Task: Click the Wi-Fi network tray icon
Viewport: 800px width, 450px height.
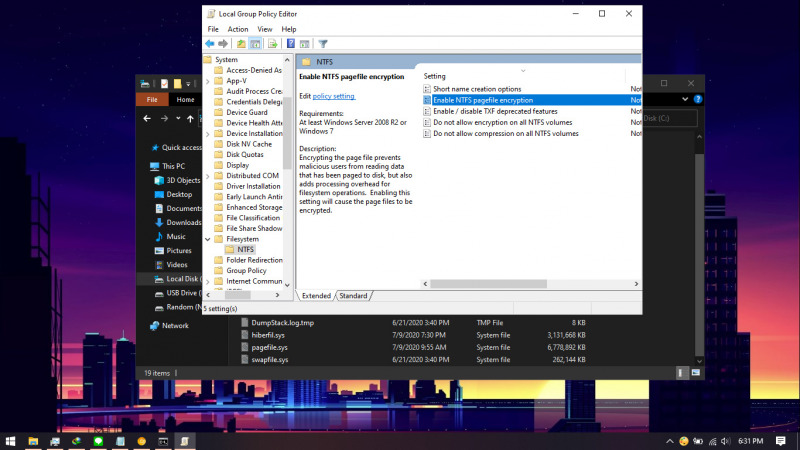Action: pos(712,441)
